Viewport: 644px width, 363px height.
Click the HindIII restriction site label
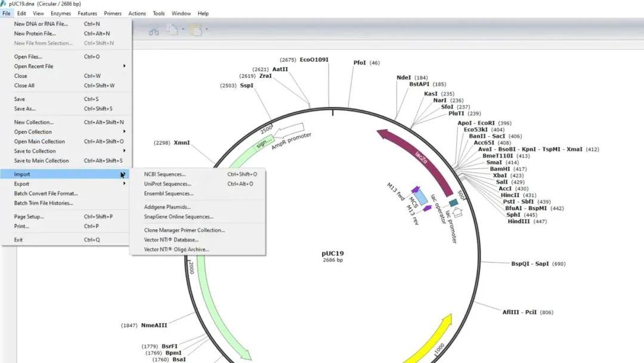pos(519,220)
